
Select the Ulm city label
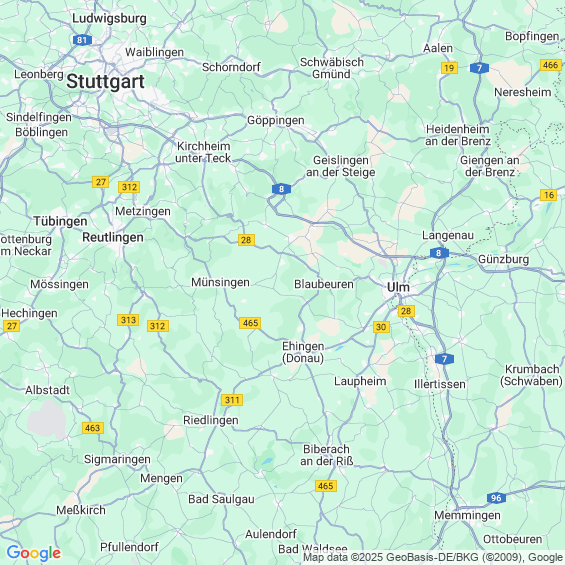[398, 287]
